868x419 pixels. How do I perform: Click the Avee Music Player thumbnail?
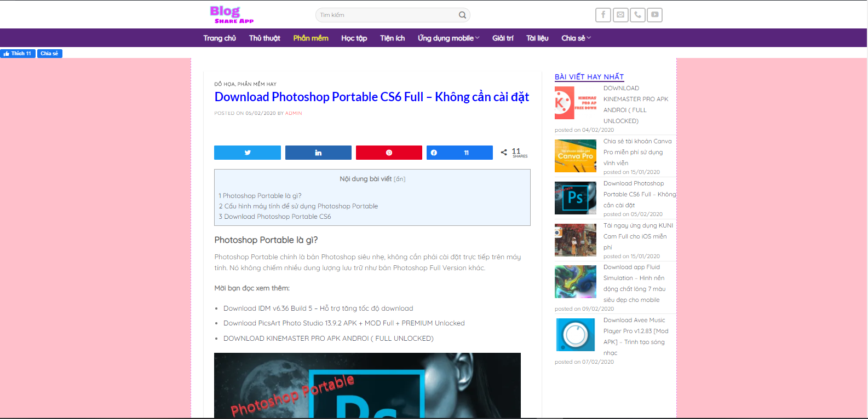pos(576,335)
